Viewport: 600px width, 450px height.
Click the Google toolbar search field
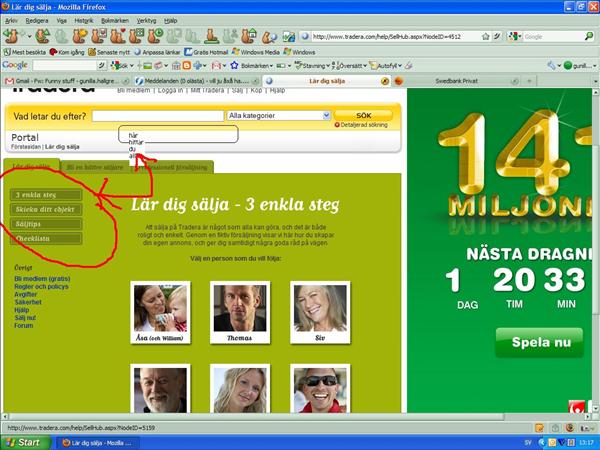tap(64, 66)
